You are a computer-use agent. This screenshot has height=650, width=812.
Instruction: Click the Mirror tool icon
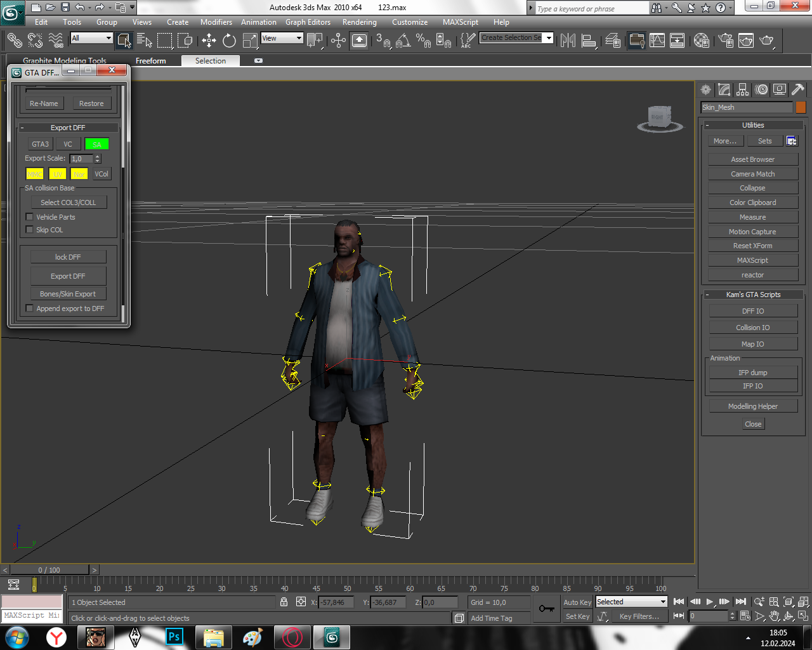pos(568,41)
